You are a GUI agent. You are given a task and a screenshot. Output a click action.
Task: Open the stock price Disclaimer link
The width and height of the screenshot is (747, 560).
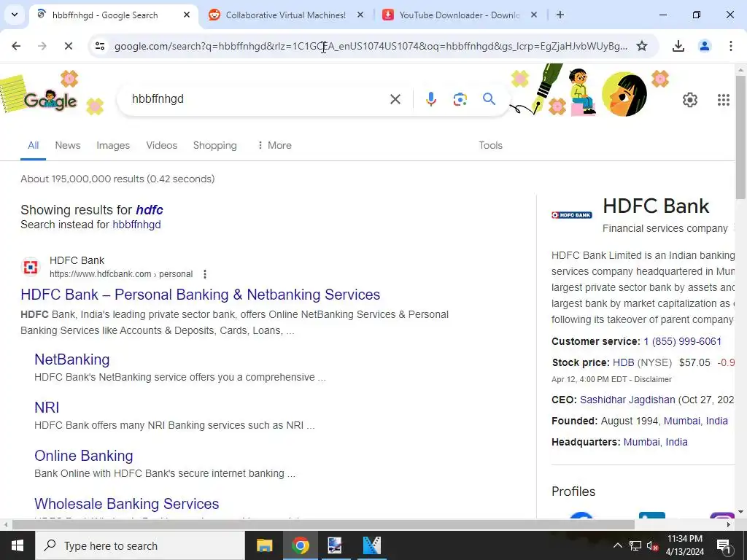(653, 379)
